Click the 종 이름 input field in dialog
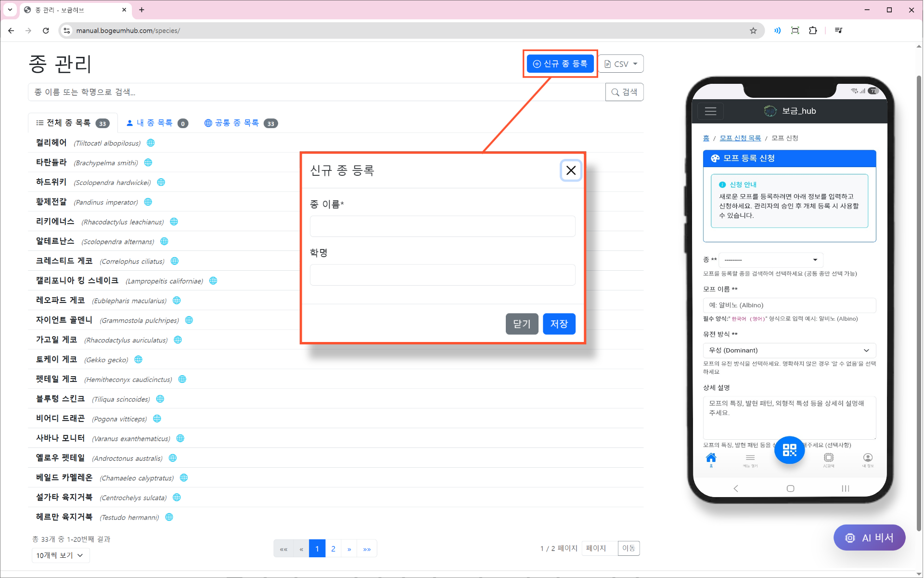Image resolution: width=924 pixels, height=578 pixels. pyautogui.click(x=442, y=226)
